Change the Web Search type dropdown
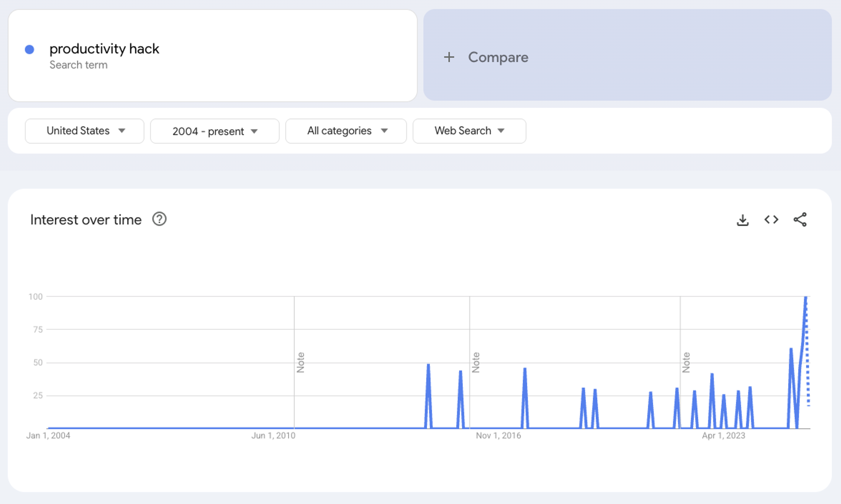Viewport: 841px width, 504px height. tap(463, 131)
